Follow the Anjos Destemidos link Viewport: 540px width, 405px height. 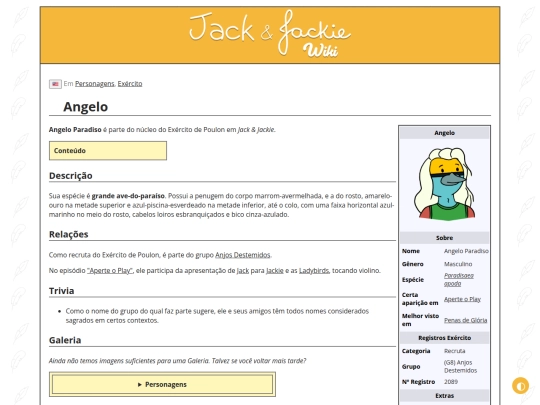242,255
